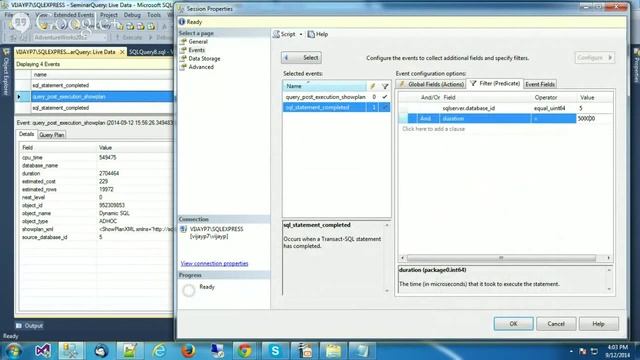Open the Operator dropdown in the duration row
The height and width of the screenshot is (360, 640).
pos(553,118)
